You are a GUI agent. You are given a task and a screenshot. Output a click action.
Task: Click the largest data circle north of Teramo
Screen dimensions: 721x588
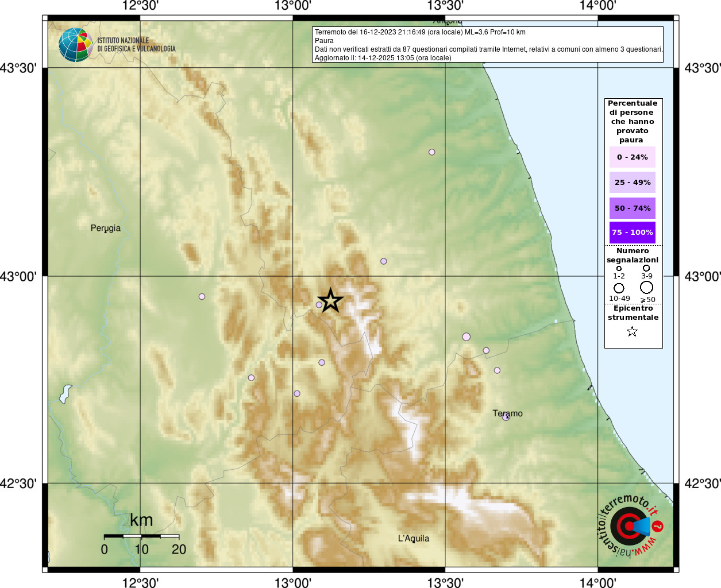pos(466,336)
